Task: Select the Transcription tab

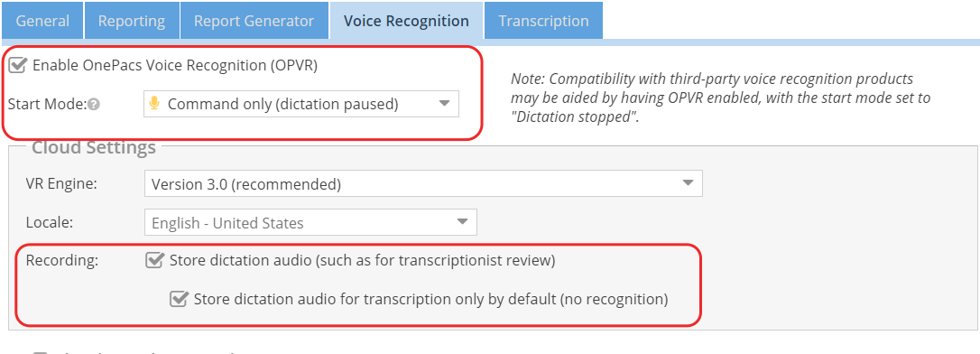Action: pos(544,21)
